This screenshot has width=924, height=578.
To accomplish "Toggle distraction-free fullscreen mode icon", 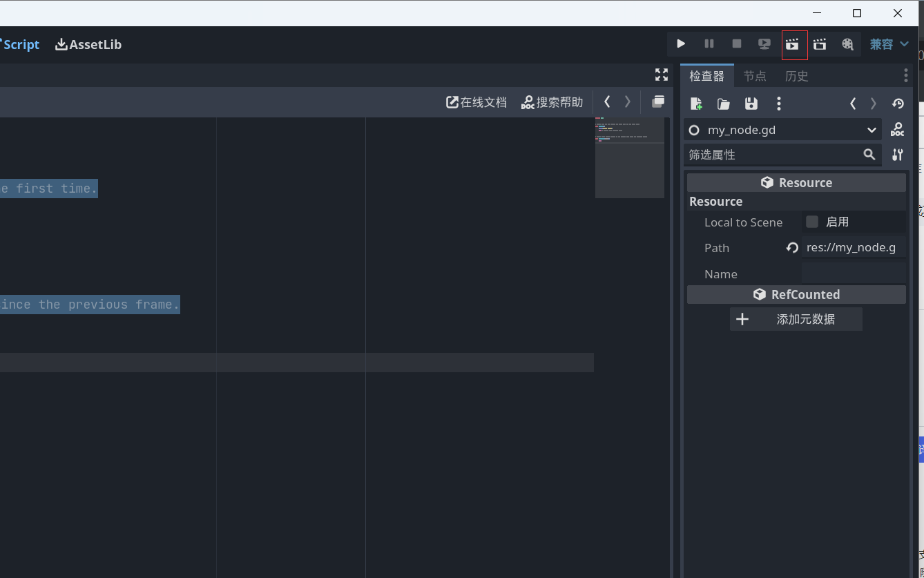I will (662, 75).
